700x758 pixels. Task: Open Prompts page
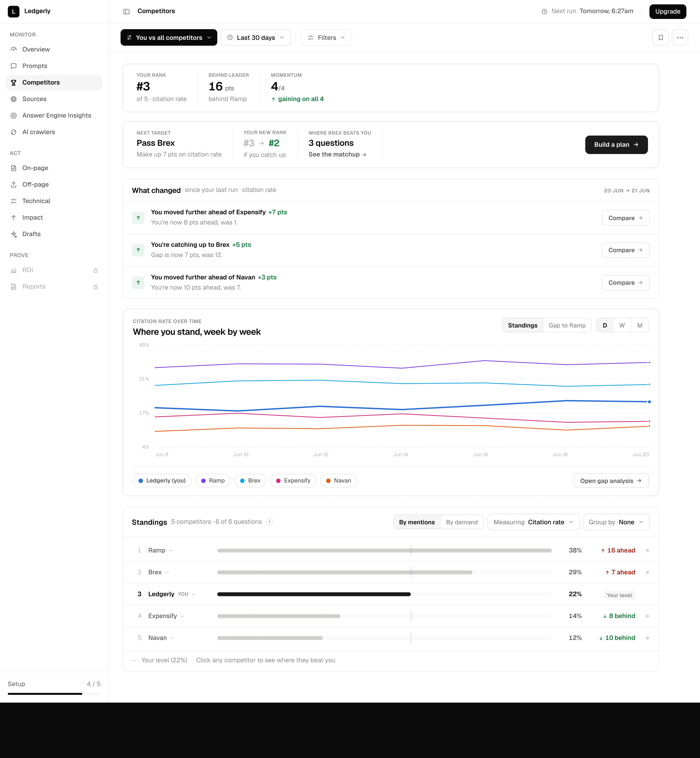(x=54, y=66)
